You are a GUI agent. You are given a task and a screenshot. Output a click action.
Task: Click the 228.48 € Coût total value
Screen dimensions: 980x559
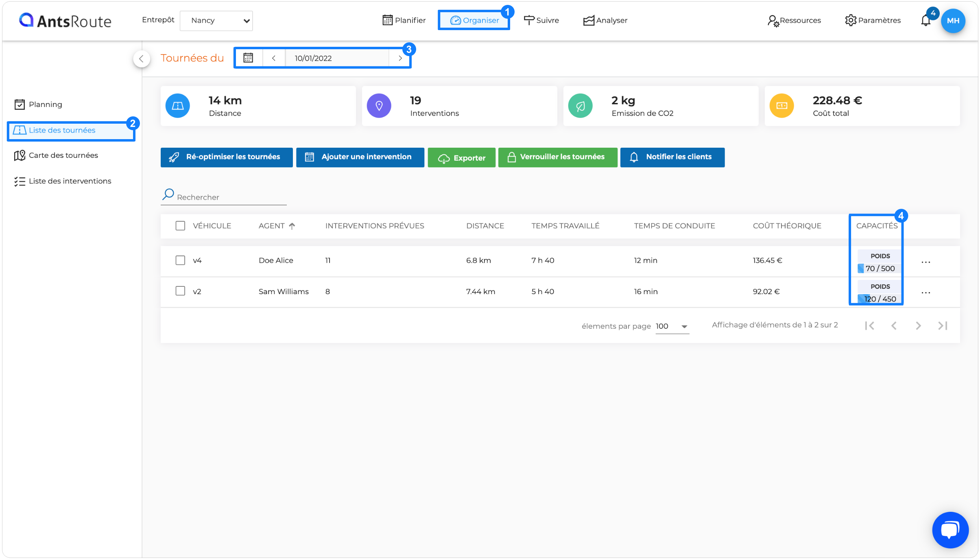[x=837, y=100]
